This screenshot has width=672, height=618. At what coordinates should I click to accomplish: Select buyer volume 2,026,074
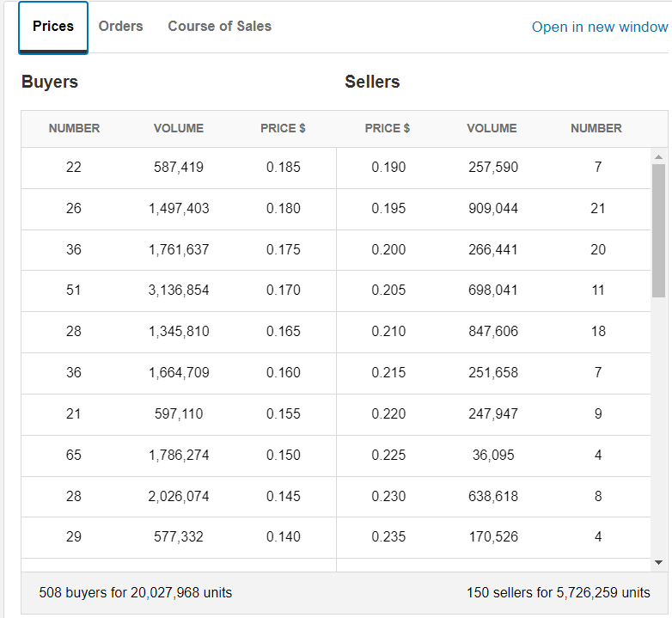coord(179,496)
